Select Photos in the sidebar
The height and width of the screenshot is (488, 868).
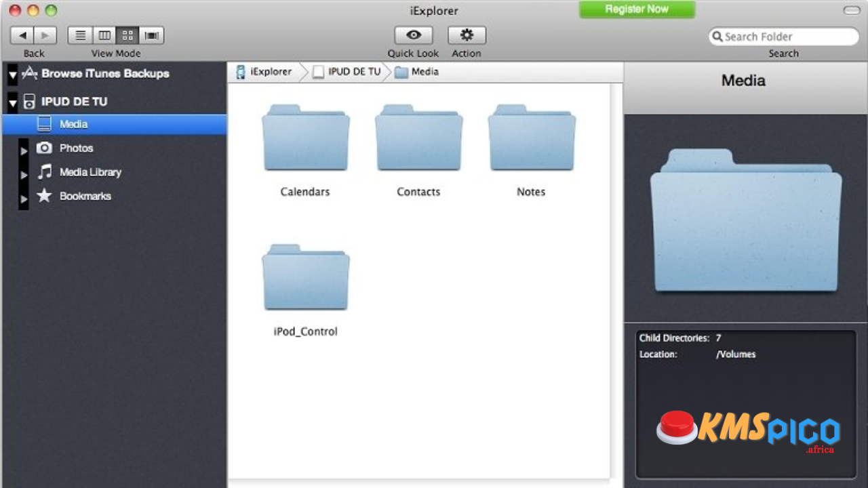(77, 148)
